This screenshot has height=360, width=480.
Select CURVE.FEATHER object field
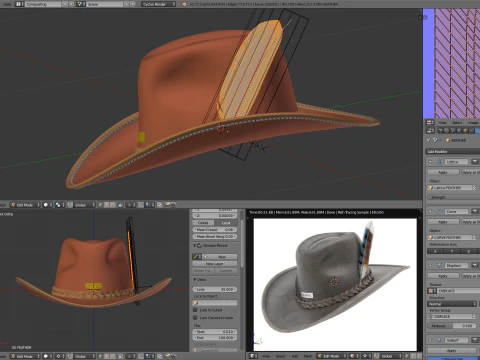[x=453, y=237]
